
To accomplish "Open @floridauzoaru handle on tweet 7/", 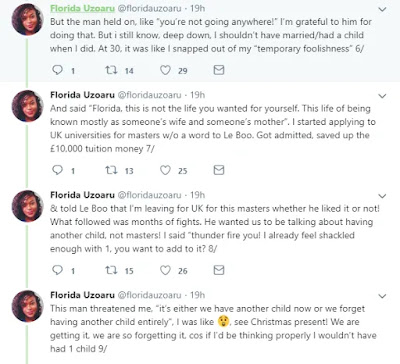I will tap(150, 95).
